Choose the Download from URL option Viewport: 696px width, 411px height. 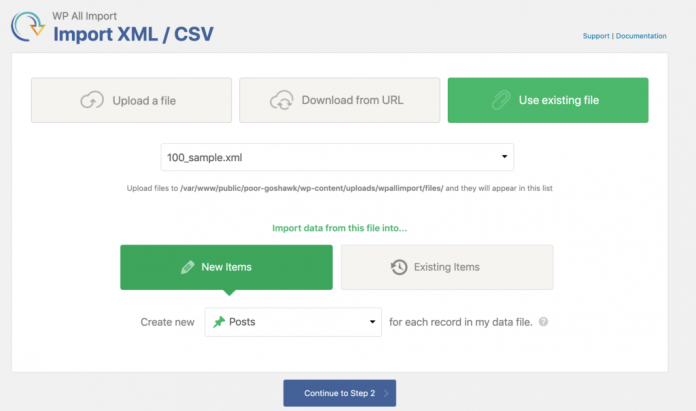click(340, 100)
